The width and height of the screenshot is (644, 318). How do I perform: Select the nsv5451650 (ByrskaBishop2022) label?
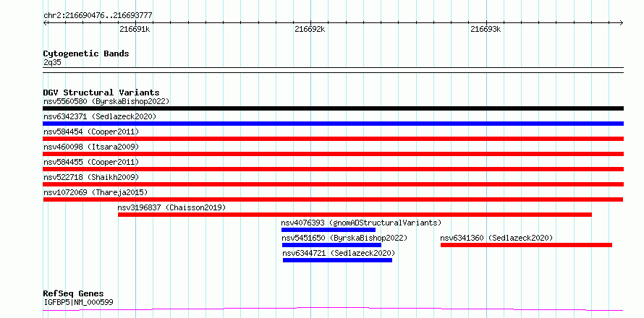click(x=344, y=238)
